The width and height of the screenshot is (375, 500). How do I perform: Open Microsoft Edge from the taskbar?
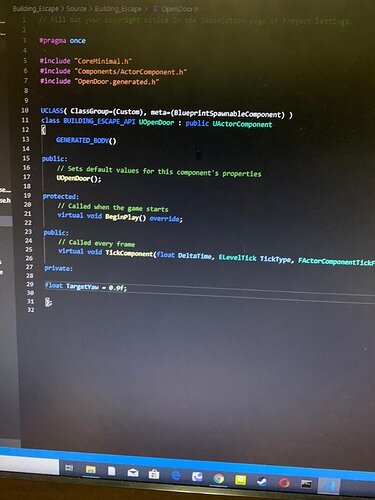tap(176, 475)
